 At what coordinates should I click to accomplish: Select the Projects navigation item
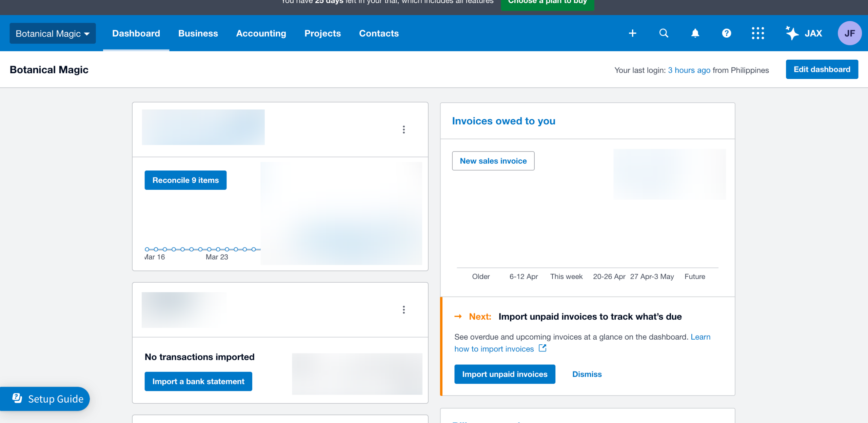click(x=322, y=33)
